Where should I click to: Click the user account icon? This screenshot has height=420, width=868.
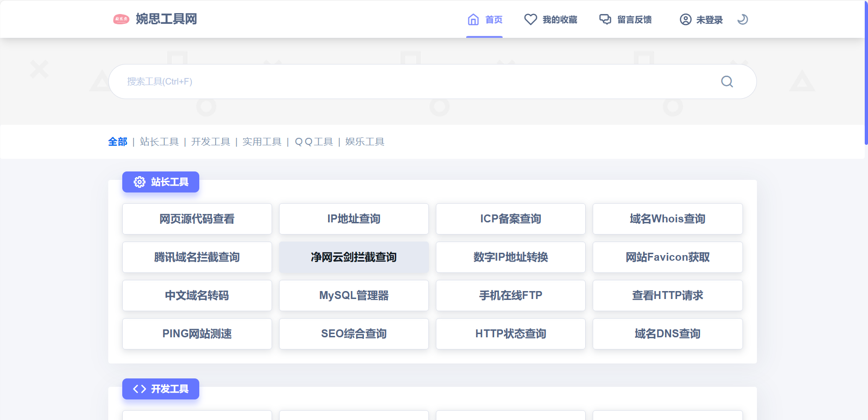click(686, 20)
